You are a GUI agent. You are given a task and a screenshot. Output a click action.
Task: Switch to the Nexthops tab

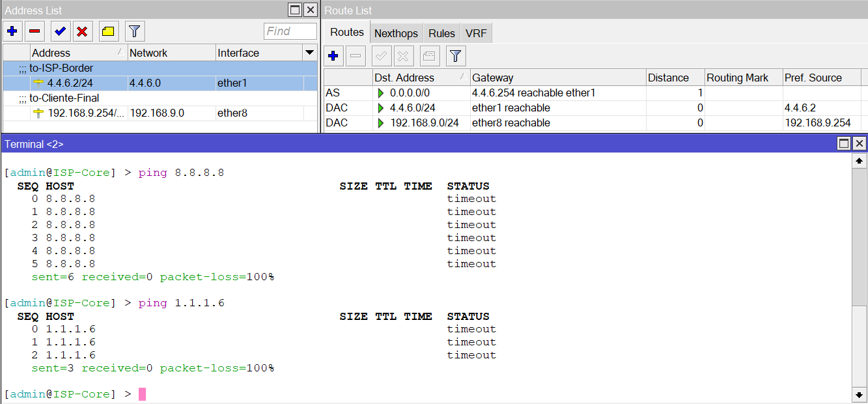click(396, 33)
